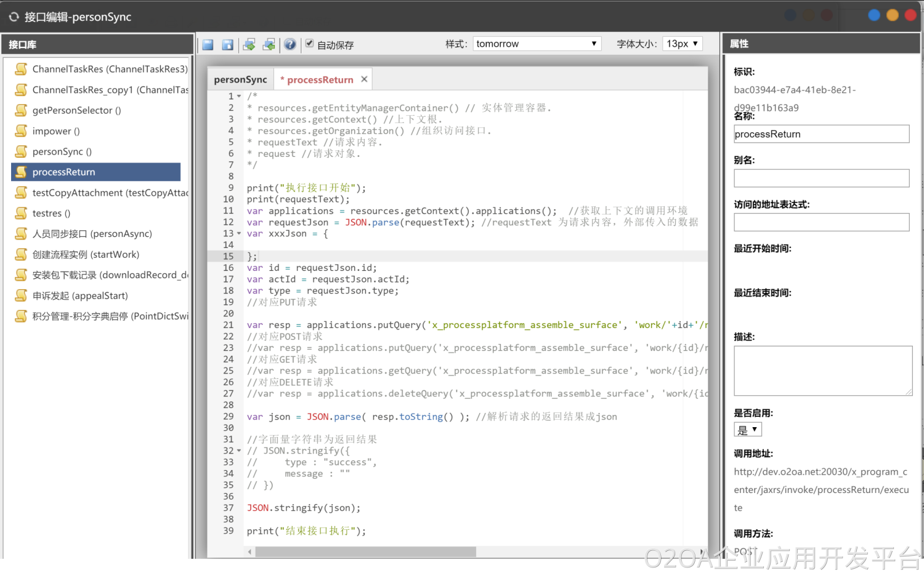This screenshot has width=924, height=573.
Task: Open 创建流程实例 (startWork) interface
Action: tap(86, 254)
